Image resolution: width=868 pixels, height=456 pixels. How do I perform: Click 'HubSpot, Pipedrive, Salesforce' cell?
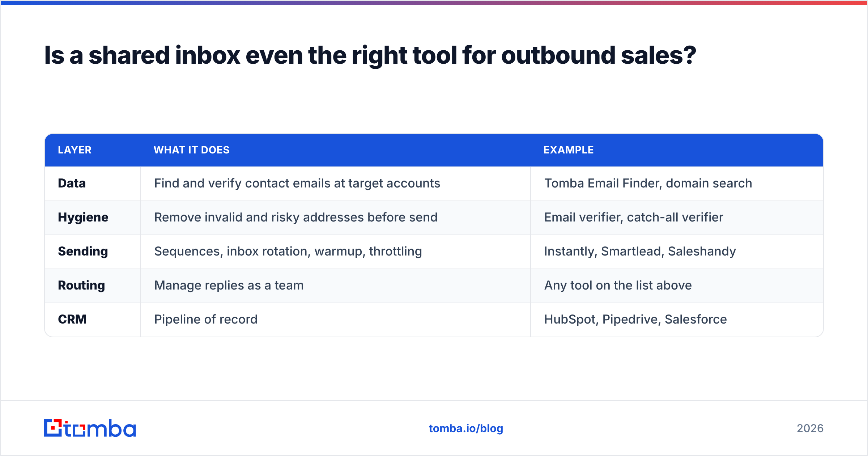tap(677, 320)
